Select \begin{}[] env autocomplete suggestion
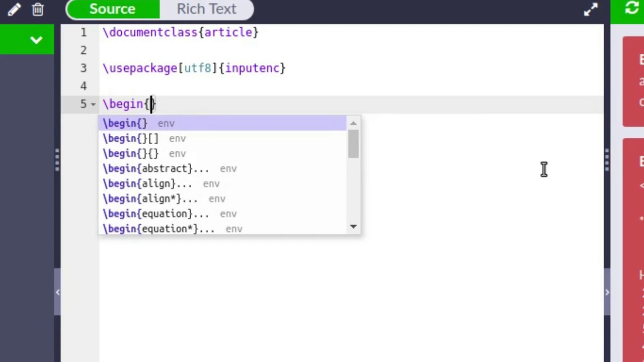 point(222,138)
